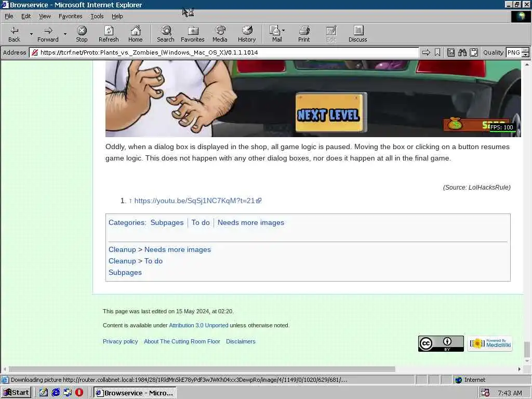Click the vertical scrollbar up arrow
Screen dimensions: 532x399
pos(527,64)
